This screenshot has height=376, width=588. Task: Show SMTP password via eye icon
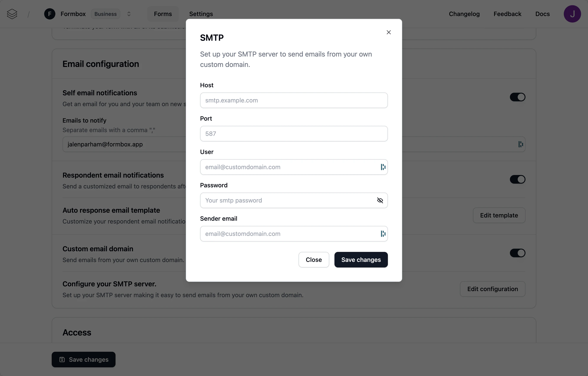(380, 201)
